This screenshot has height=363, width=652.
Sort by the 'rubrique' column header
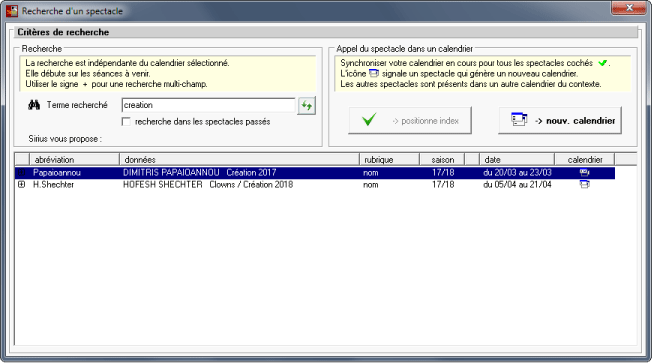click(x=390, y=160)
